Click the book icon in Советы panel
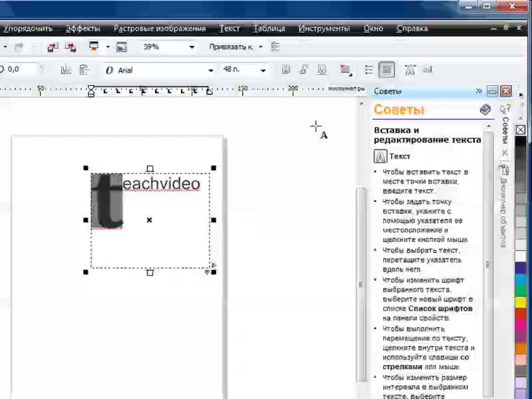This screenshot has height=399, width=532. pos(485,109)
